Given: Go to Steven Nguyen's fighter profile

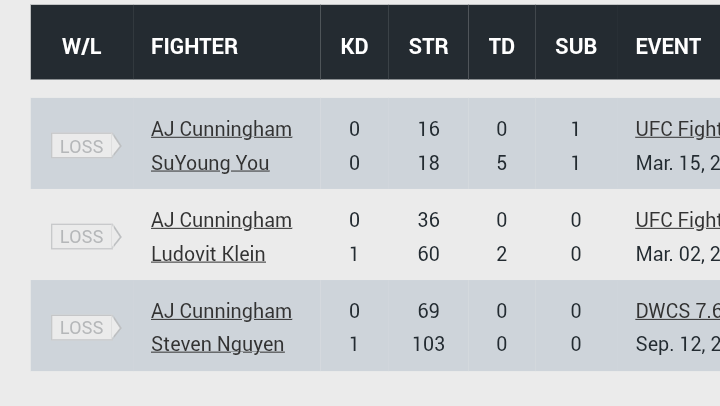Looking at the screenshot, I should (217, 344).
